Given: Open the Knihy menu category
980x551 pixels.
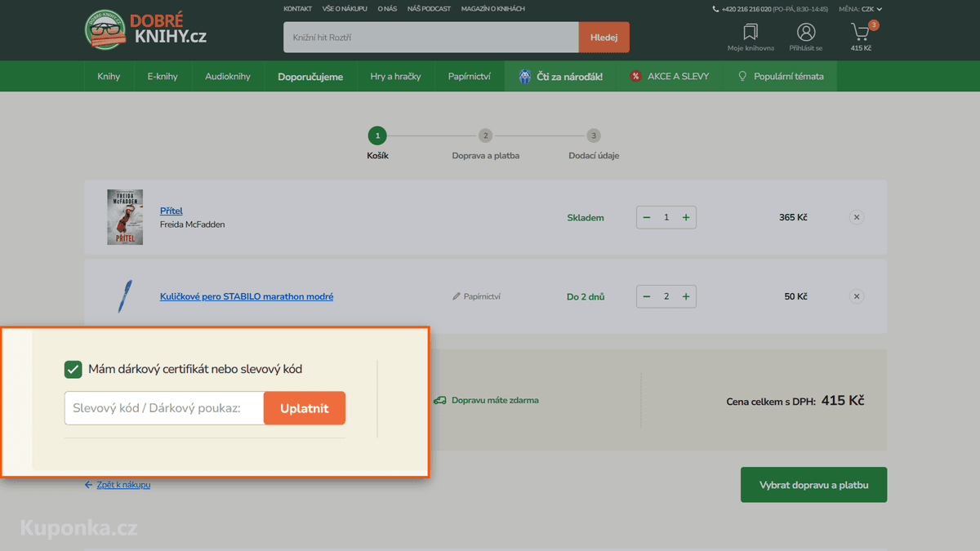Looking at the screenshot, I should point(109,77).
